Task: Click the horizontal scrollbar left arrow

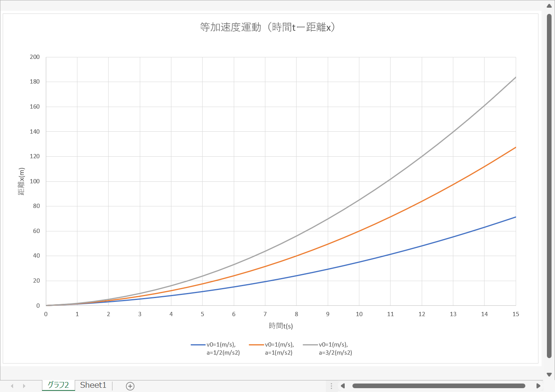Action: coord(342,386)
